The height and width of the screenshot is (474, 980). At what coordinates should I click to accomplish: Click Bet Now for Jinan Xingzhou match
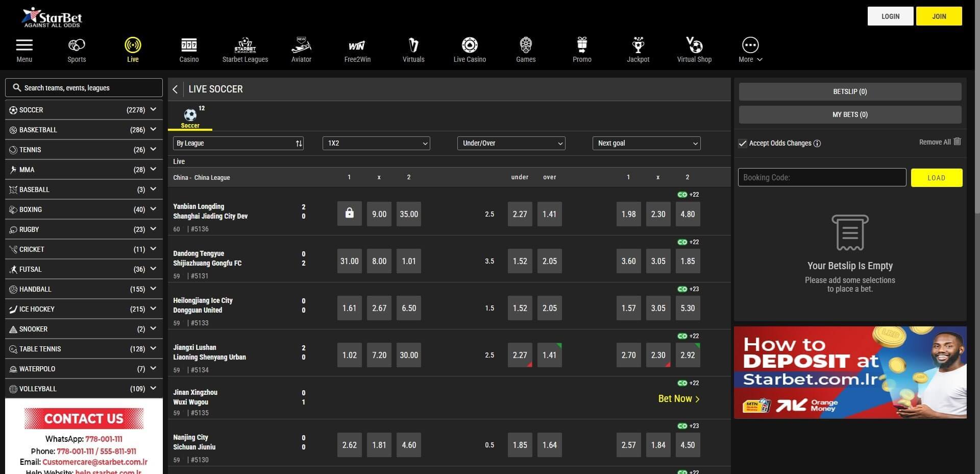[678, 398]
